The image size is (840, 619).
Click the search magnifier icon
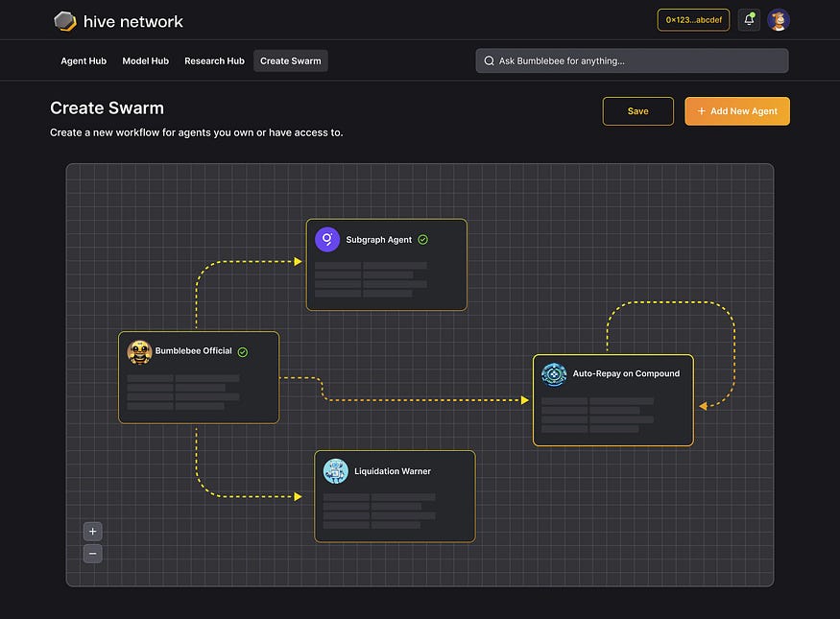tap(489, 61)
